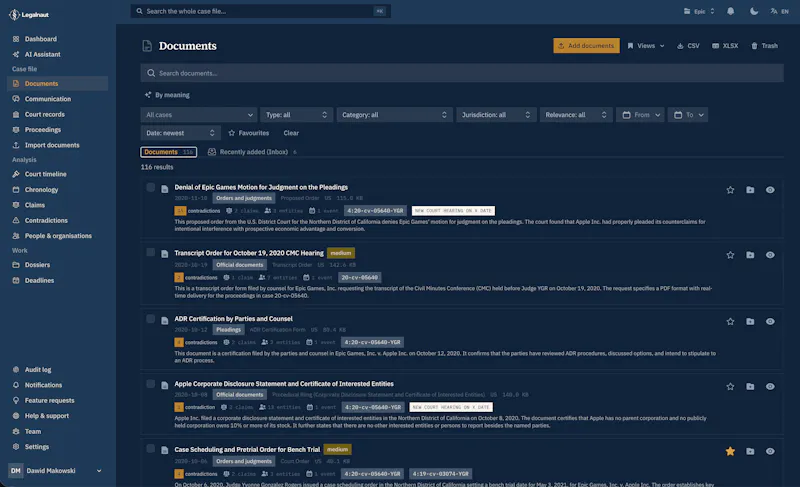Export list as XLSX
This screenshot has width=800, height=487.
(725, 45)
